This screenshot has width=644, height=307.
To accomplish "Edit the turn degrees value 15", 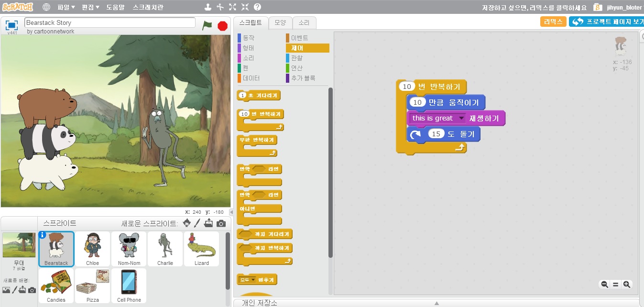I will point(436,134).
